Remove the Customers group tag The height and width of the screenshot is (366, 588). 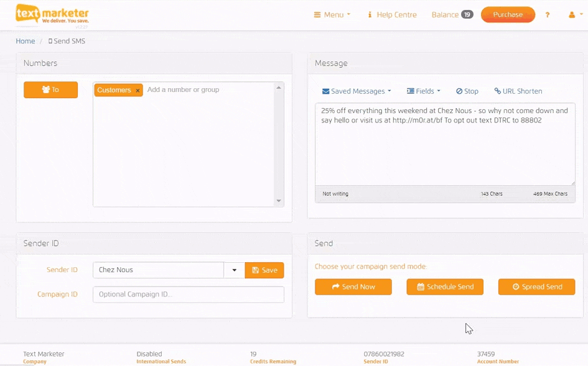138,91
